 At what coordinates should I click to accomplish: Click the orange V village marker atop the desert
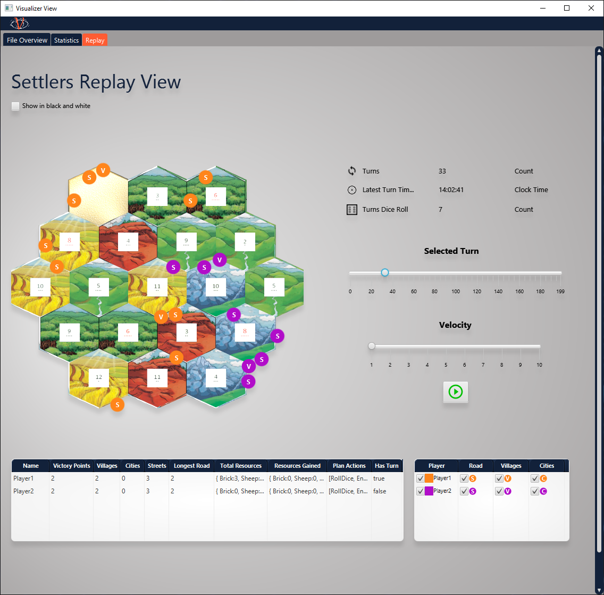point(102,171)
